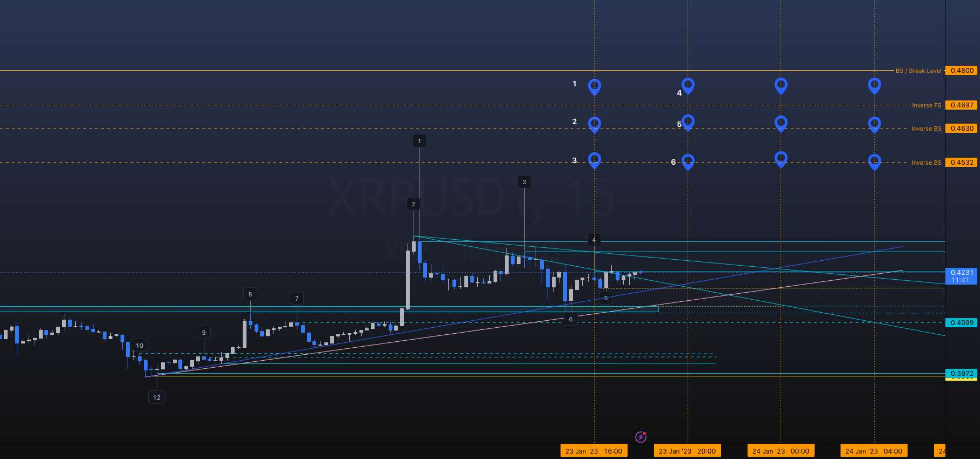Image resolution: width=980 pixels, height=459 pixels.
Task: Select pin at 0.4630 level on 24 Jan 00:00 line
Action: (781, 124)
